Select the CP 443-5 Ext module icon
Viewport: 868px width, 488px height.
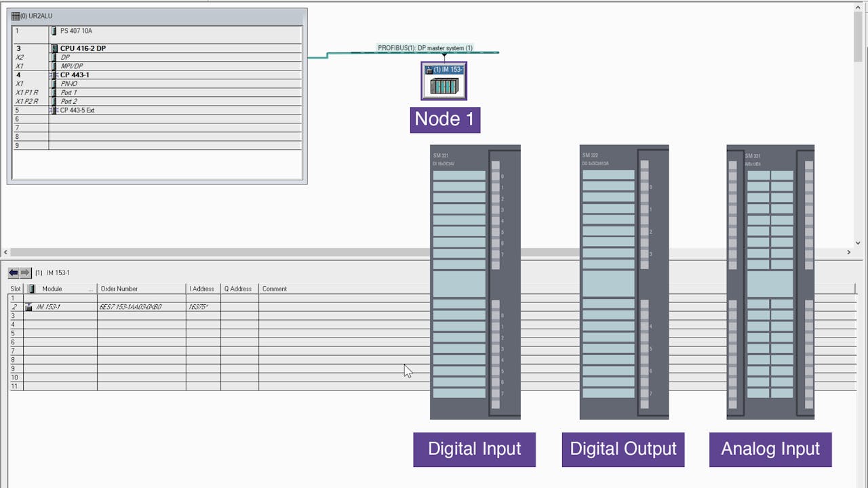click(54, 109)
